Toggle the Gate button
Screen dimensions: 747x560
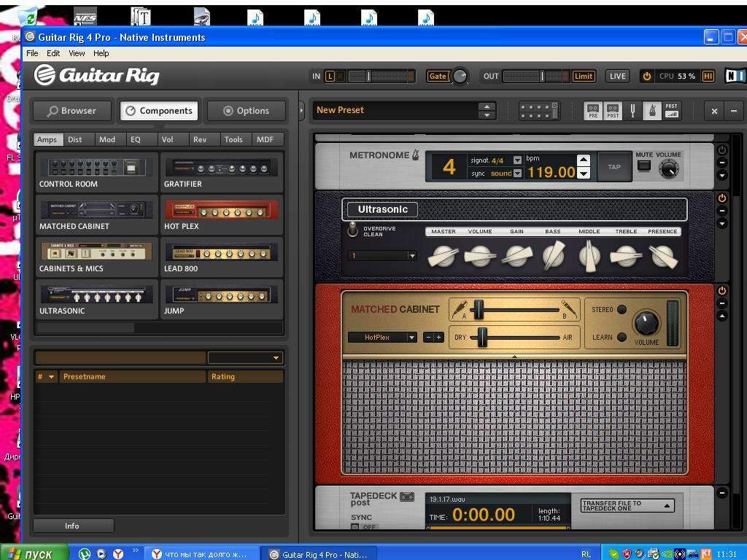click(438, 76)
